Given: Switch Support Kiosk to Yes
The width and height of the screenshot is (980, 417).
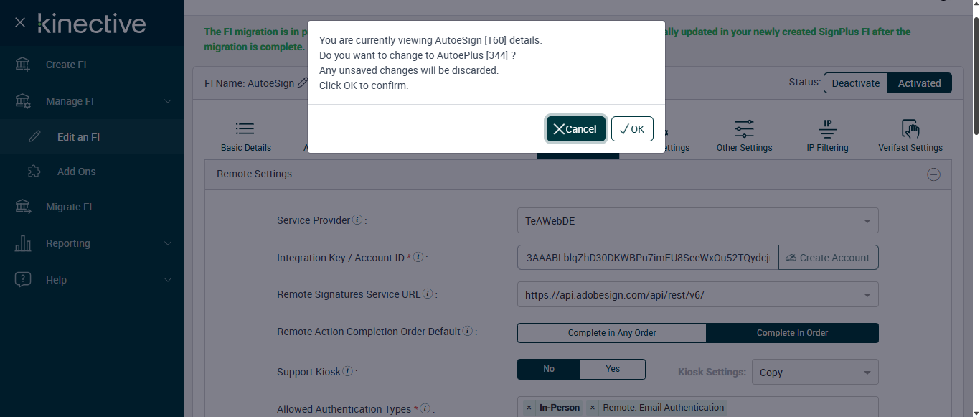Looking at the screenshot, I should pyautogui.click(x=612, y=369).
